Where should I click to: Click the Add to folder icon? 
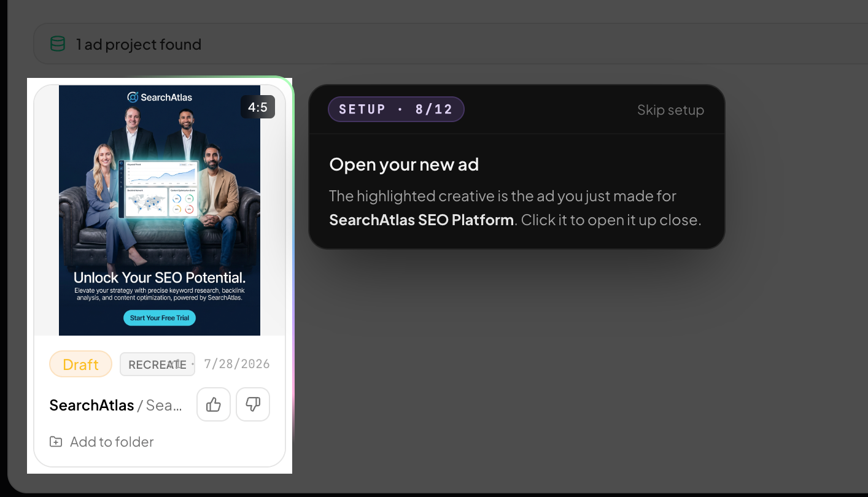click(56, 442)
